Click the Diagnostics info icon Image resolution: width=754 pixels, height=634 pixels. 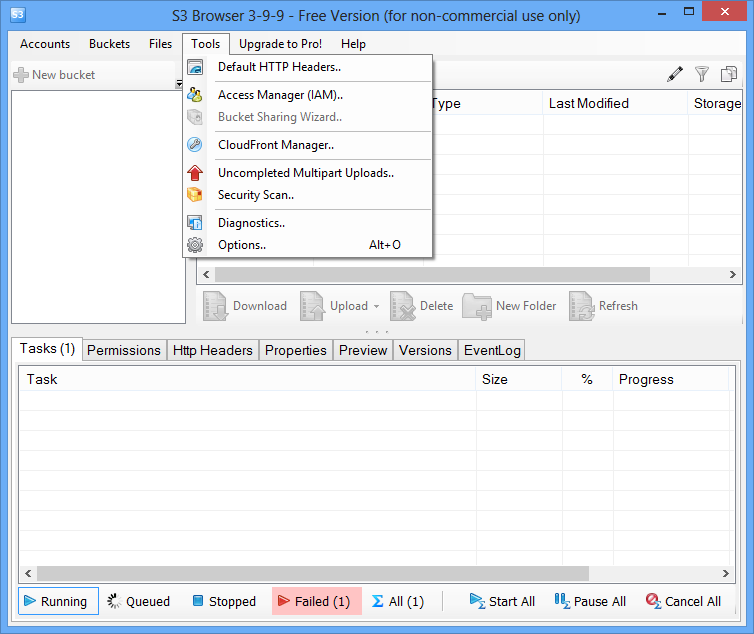195,223
